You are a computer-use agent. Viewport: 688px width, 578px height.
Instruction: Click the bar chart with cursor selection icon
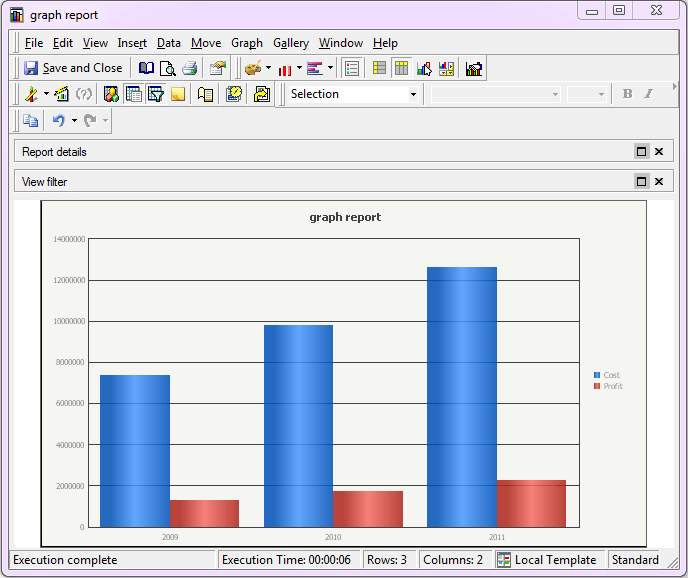click(x=424, y=68)
